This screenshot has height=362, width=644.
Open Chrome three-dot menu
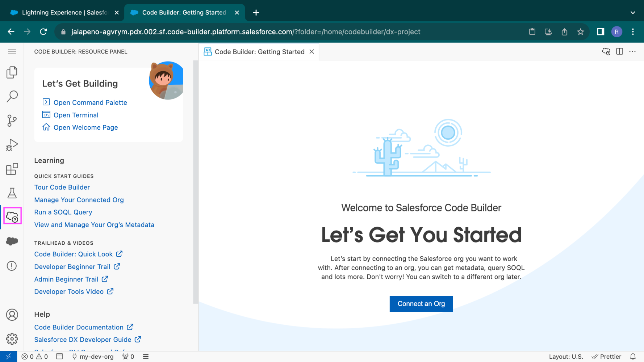pos(633,32)
